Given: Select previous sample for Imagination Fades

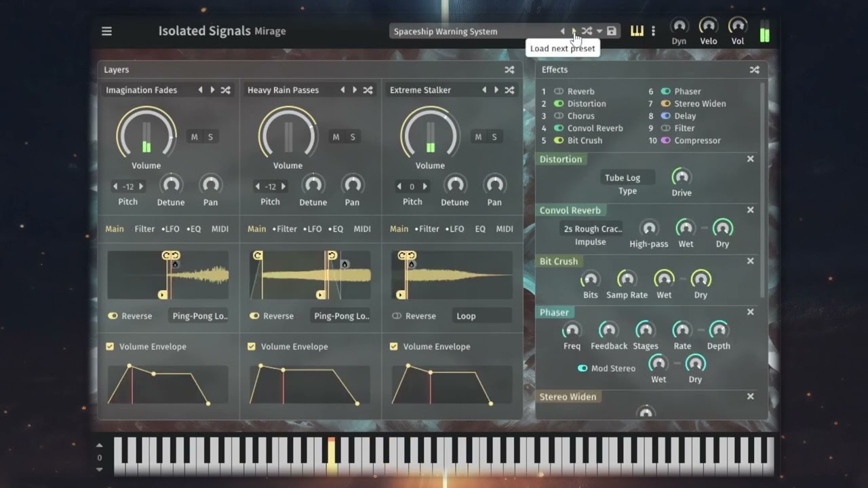Looking at the screenshot, I should (200, 90).
